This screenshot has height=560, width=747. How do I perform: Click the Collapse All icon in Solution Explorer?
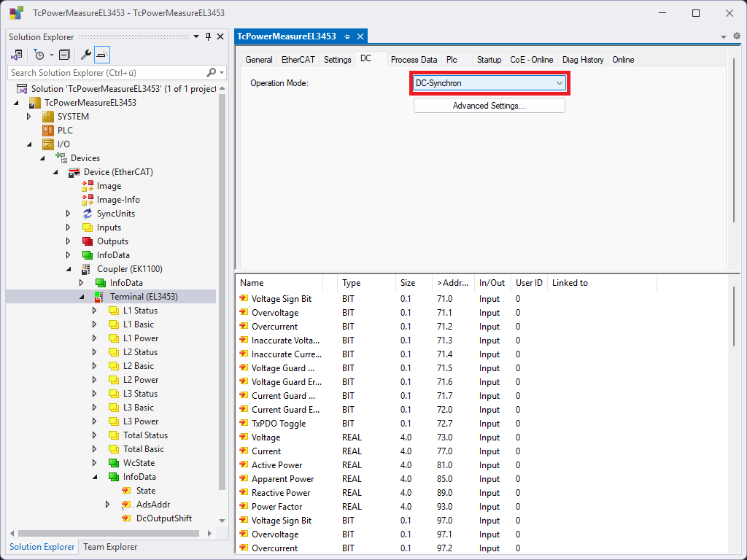[64, 55]
